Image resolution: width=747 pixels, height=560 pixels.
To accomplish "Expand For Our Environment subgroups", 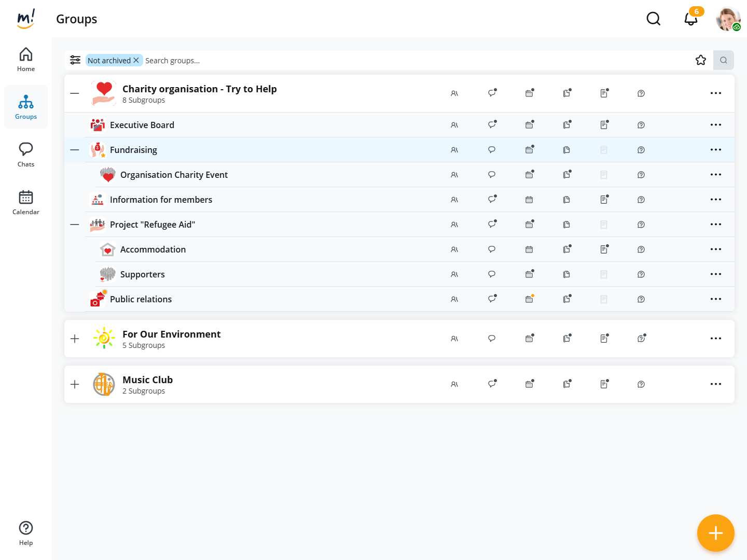I will [x=75, y=339].
